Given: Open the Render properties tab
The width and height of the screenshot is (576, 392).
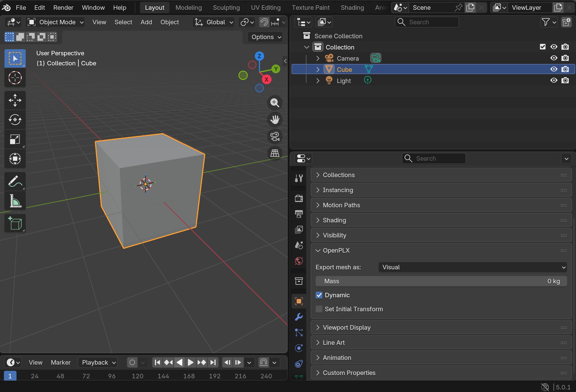Looking at the screenshot, I should [x=299, y=198].
